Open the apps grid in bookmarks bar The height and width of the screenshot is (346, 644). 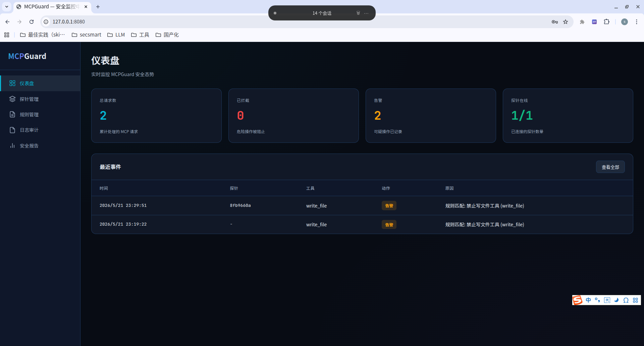(x=7, y=35)
